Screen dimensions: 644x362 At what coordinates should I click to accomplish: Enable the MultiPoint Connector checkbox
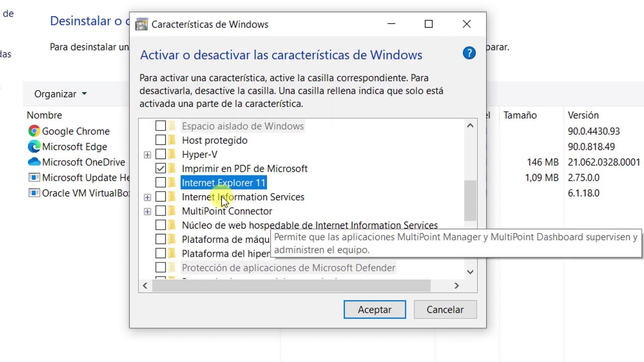tap(160, 211)
